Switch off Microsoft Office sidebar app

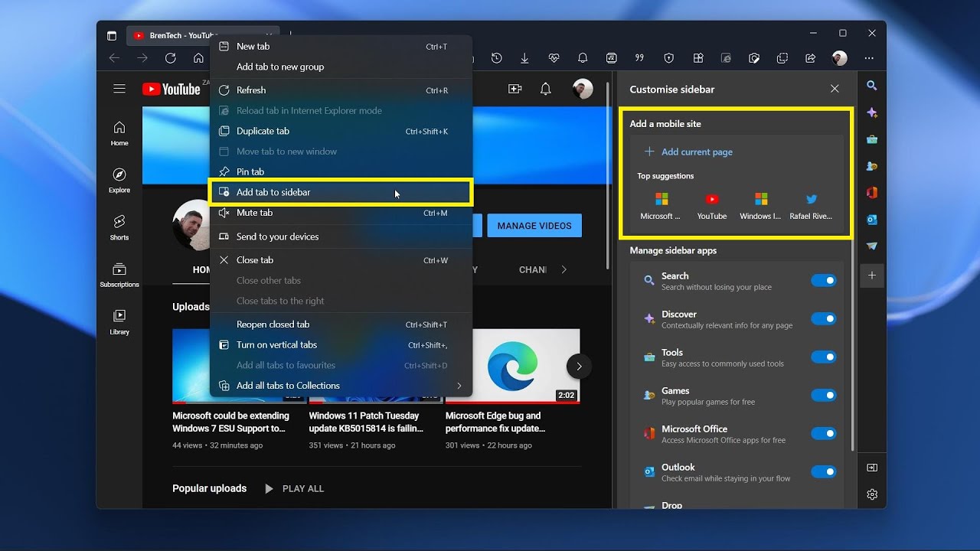click(824, 434)
